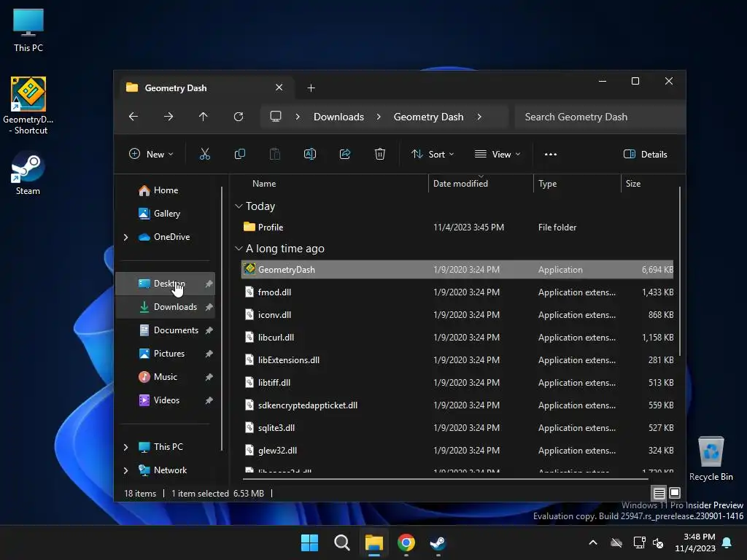Select the Profile folder row
Image resolution: width=747 pixels, height=560 pixels.
(x=457, y=227)
